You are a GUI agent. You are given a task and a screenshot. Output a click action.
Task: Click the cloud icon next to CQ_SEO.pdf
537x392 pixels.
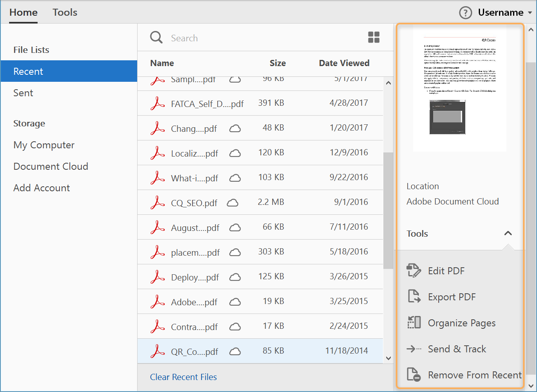[x=233, y=202]
